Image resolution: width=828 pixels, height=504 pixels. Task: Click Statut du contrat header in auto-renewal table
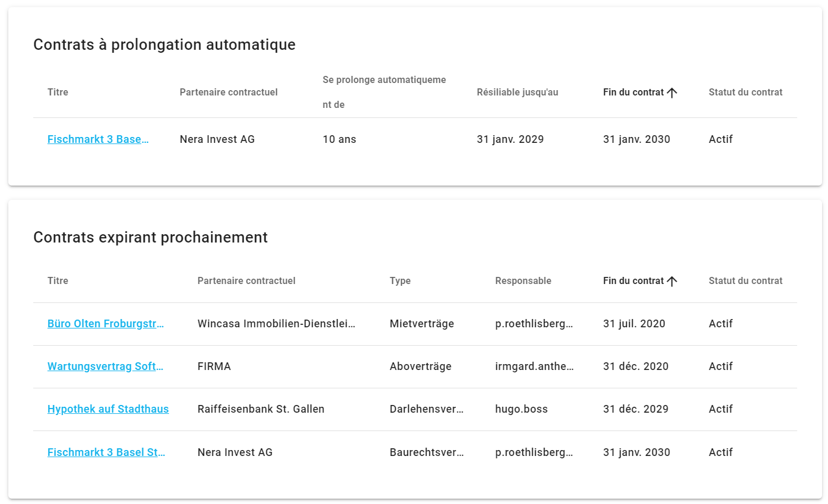coord(745,92)
